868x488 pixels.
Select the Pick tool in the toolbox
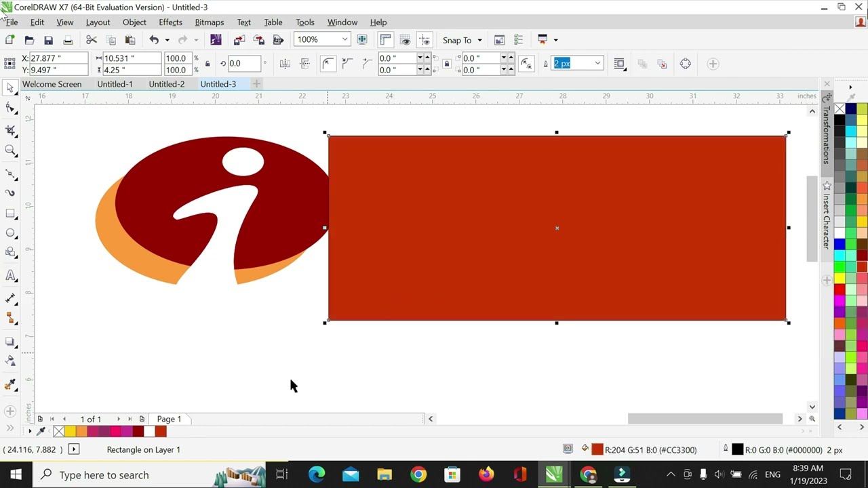click(x=9, y=87)
